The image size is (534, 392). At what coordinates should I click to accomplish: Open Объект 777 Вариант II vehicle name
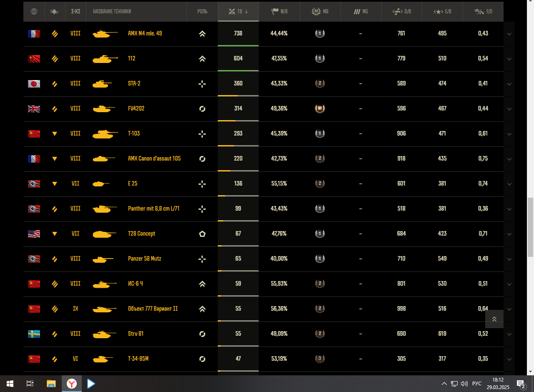coord(153,309)
